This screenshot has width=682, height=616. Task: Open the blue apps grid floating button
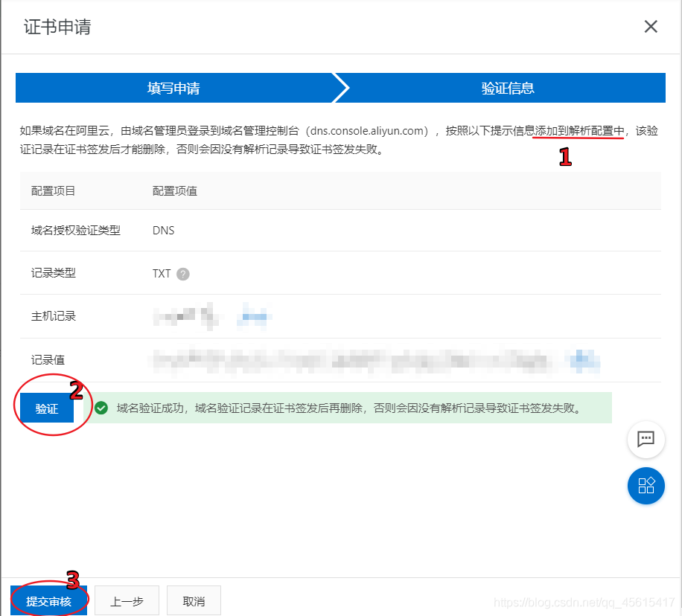646,486
